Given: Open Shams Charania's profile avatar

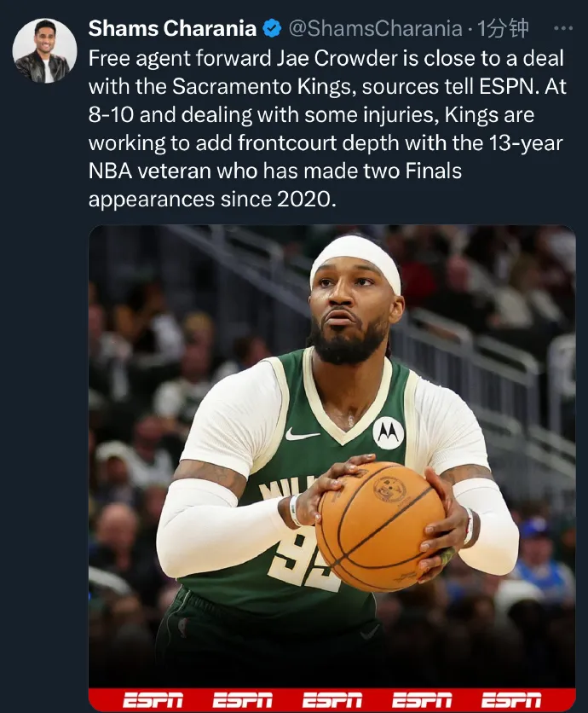Looking at the screenshot, I should click(44, 51).
